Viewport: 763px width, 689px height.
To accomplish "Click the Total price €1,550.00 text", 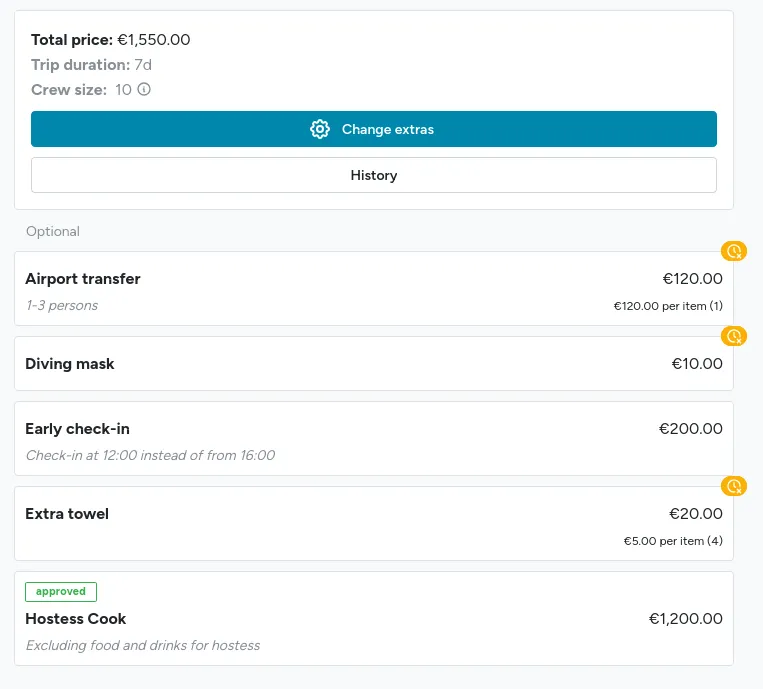I will (x=111, y=39).
